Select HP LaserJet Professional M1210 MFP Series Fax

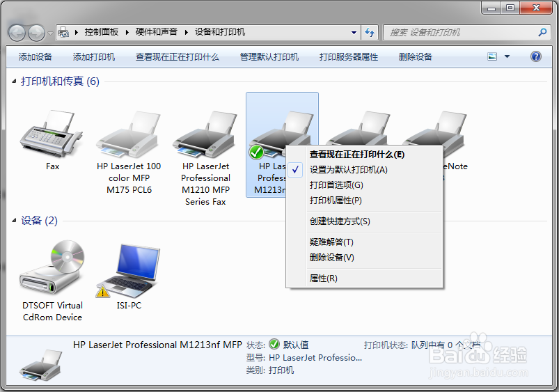pyautogui.click(x=205, y=135)
